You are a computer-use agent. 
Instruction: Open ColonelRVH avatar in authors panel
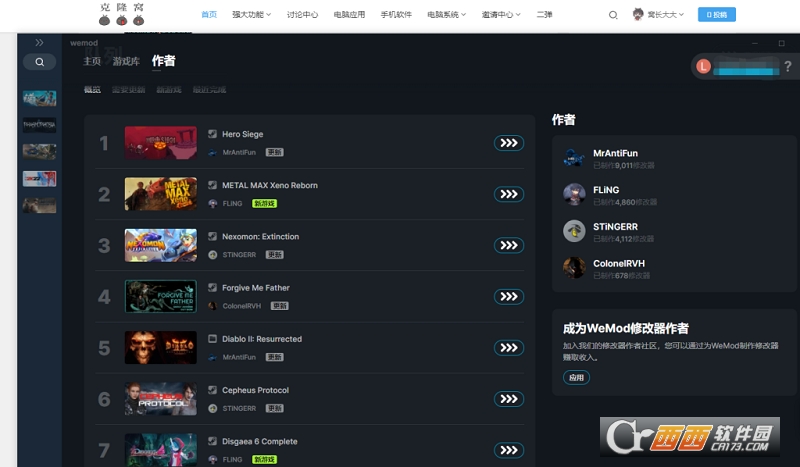tap(574, 268)
